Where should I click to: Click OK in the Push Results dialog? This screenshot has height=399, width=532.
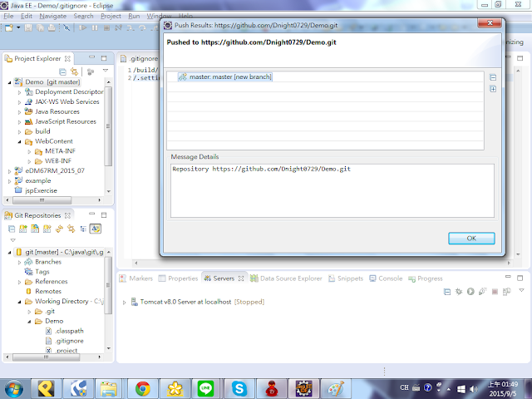(471, 239)
